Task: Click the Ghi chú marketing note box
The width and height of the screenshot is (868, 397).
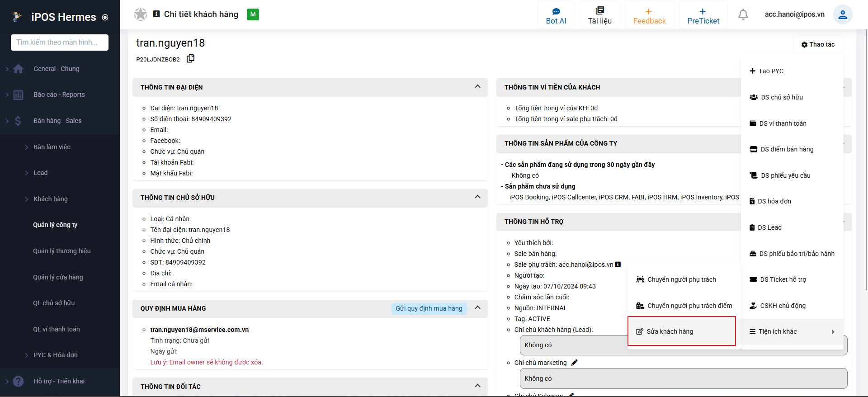Action: click(684, 378)
